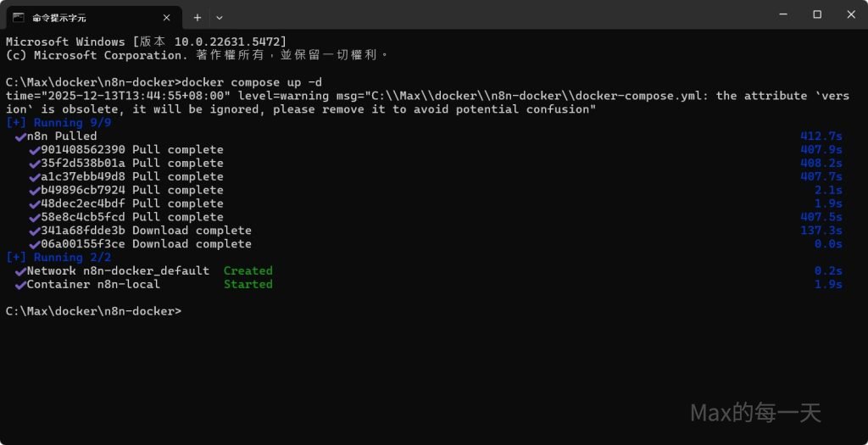
Task: Close the terminal window
Action: [x=850, y=14]
